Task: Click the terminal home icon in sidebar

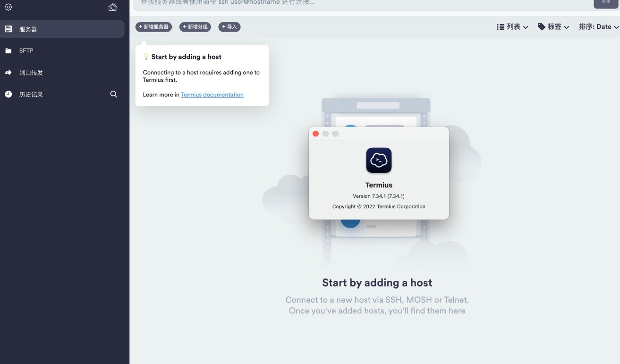Action: (x=112, y=7)
